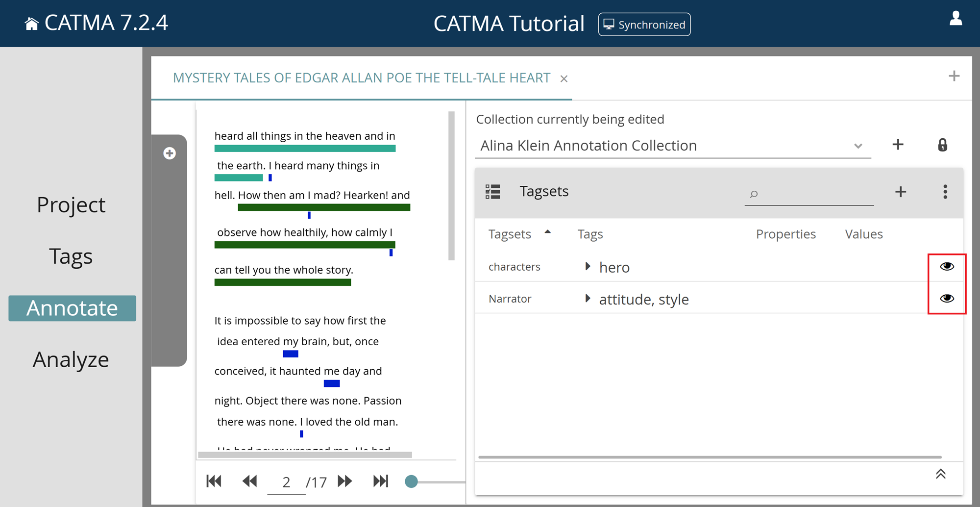980x507 pixels.
Task: Click the Synchronized status button
Action: pyautogui.click(x=644, y=24)
